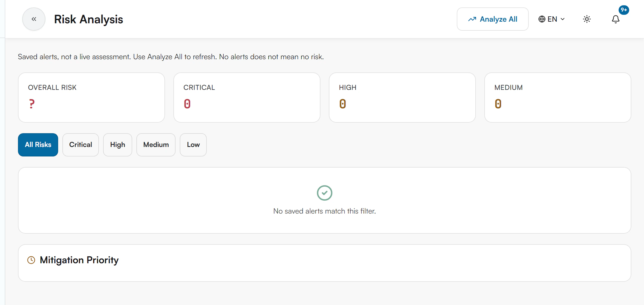Filter by Low risks
The height and width of the screenshot is (305, 644).
tap(193, 145)
